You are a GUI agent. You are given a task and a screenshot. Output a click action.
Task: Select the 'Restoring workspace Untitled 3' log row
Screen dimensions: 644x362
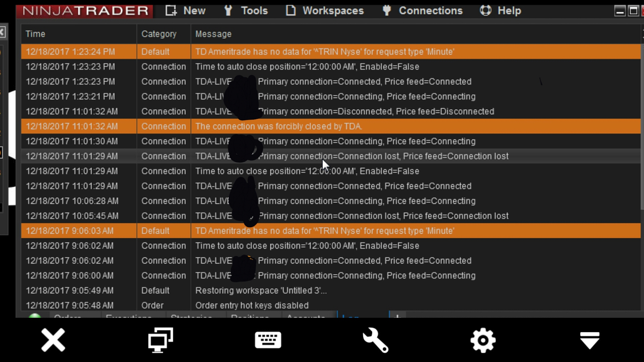pos(331,291)
